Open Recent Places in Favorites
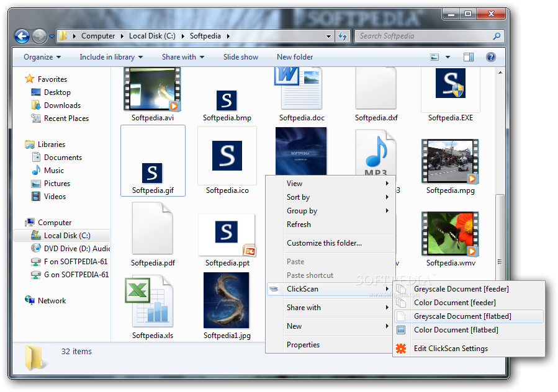558x392 pixels. point(60,118)
